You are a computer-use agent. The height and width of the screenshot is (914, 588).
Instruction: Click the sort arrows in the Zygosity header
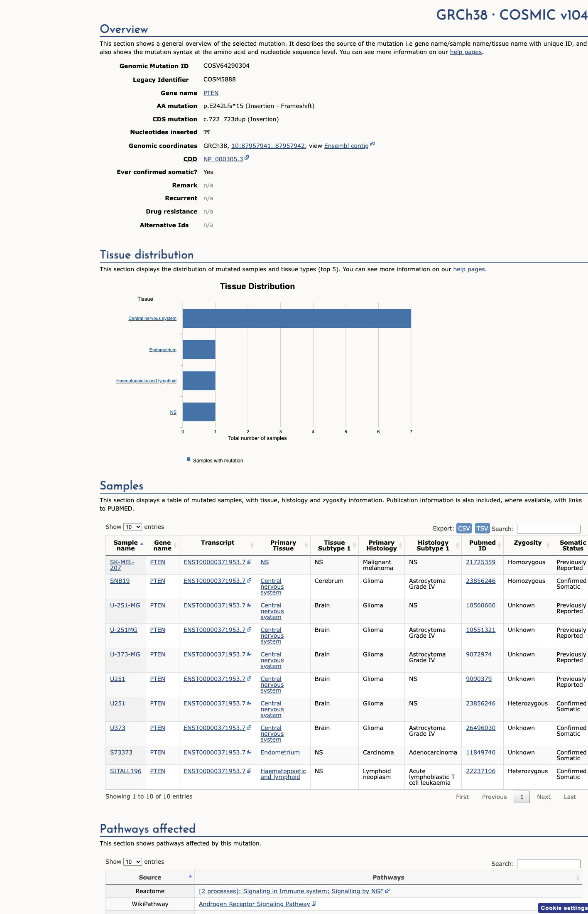[x=548, y=545]
